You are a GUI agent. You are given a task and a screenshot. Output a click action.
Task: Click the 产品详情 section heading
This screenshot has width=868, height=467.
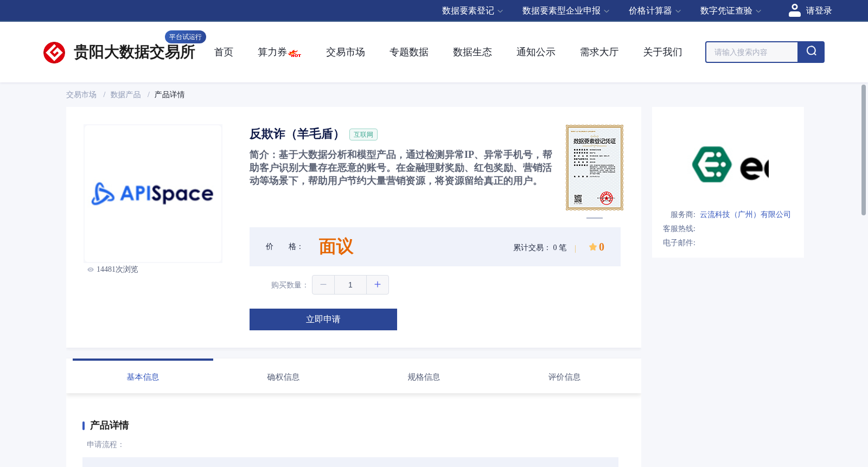pos(109,425)
